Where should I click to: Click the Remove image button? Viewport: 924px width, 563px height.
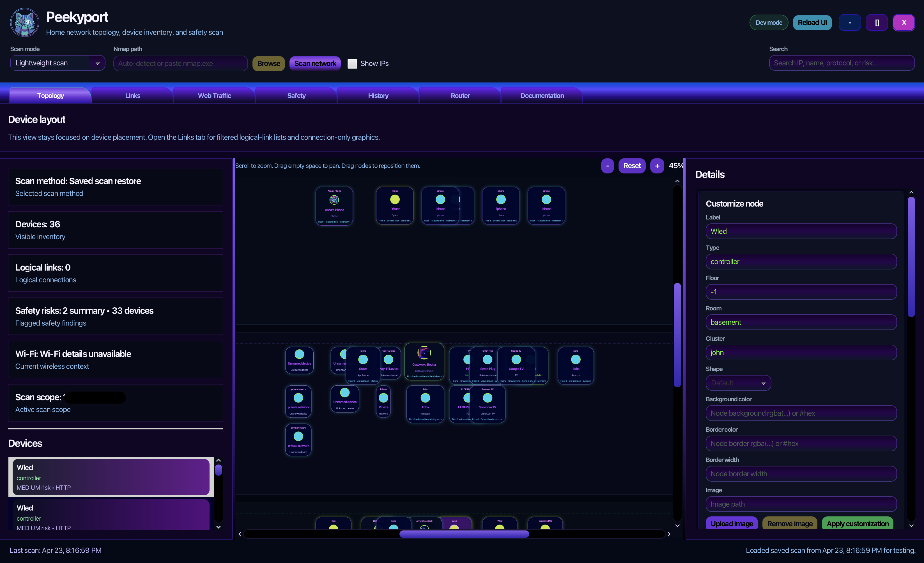[x=790, y=523]
